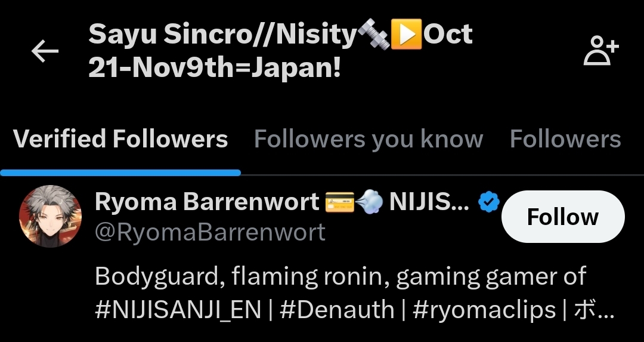The width and height of the screenshot is (644, 342).
Task: Click the blue verified badge
Action: 489,202
